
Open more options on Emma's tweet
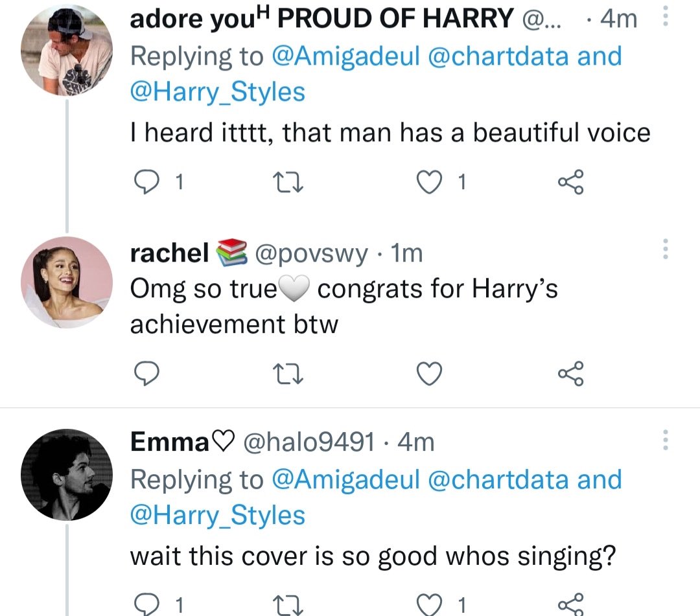tap(665, 440)
